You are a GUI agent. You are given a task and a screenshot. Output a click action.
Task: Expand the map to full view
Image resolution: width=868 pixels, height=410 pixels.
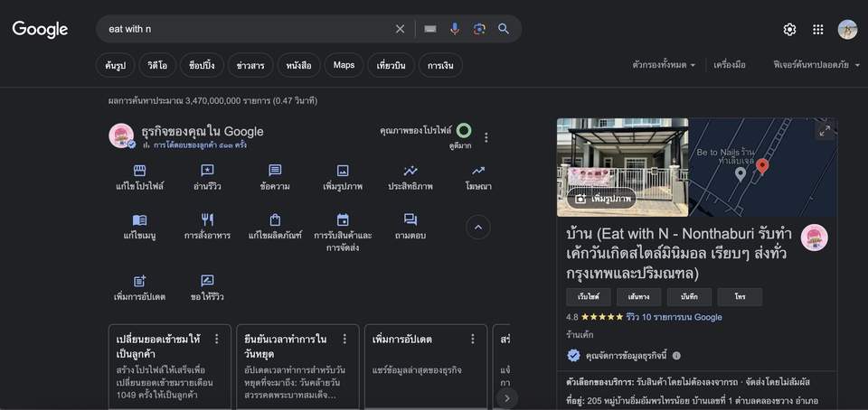pos(825,131)
